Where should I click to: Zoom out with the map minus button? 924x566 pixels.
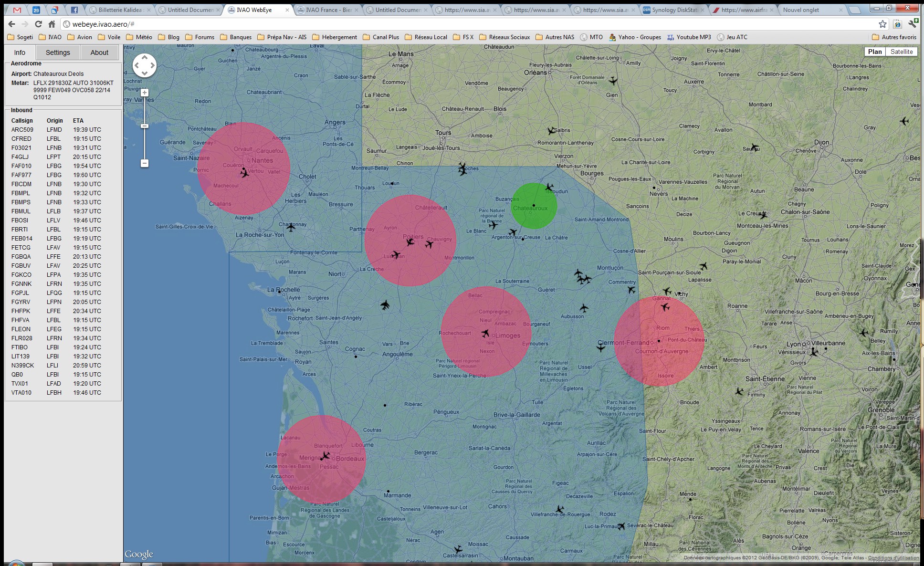pos(145,163)
